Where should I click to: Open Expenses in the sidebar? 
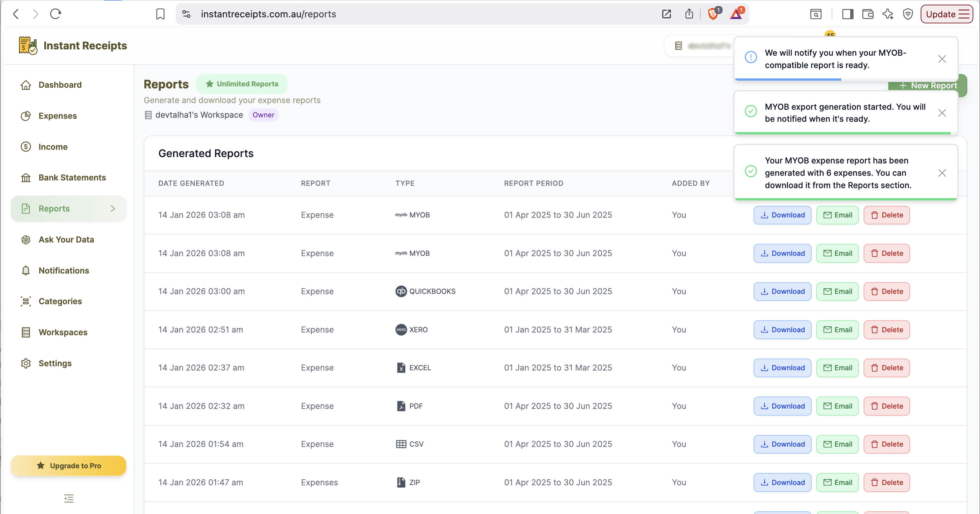68,116
